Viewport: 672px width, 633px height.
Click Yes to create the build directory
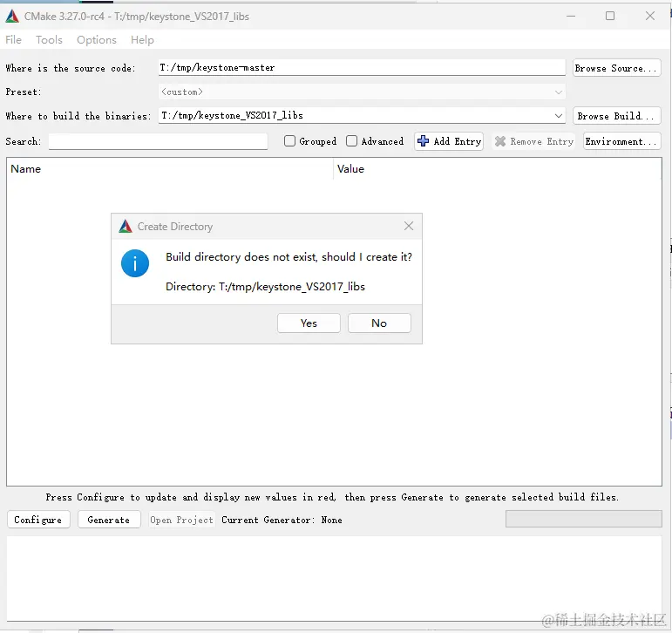point(309,323)
